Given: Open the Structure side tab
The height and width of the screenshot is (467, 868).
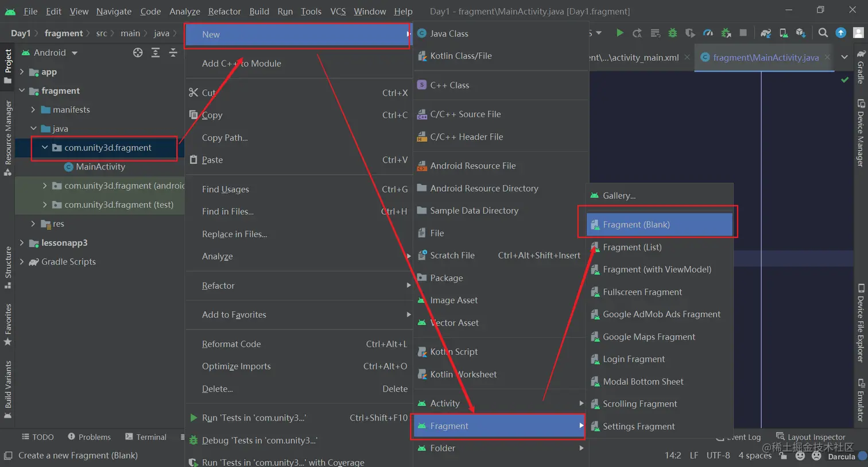Looking at the screenshot, I should tap(8, 268).
